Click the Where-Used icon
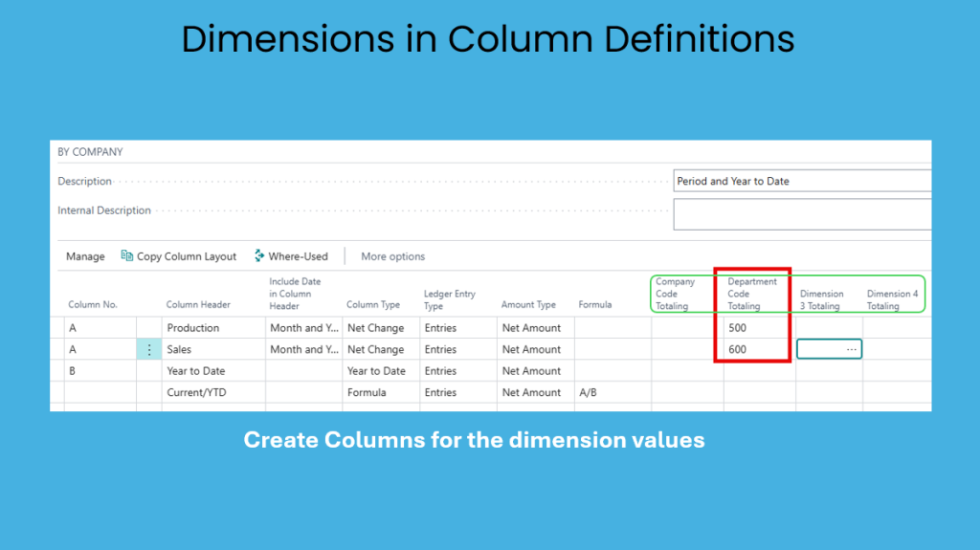 259,256
